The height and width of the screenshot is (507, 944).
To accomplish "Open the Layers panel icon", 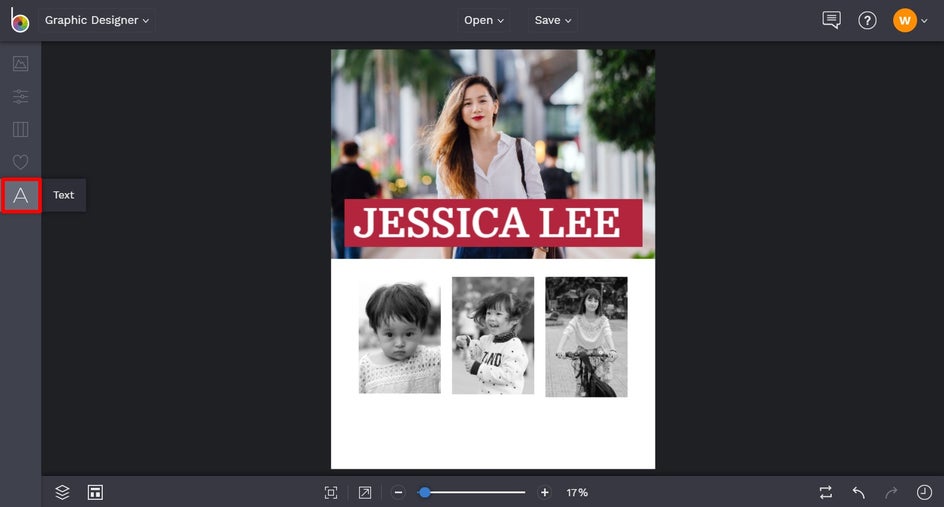I will coord(62,492).
